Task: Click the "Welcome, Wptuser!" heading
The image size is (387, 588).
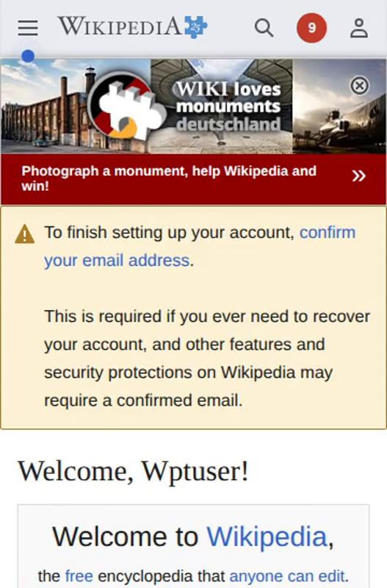Action: pos(133,471)
